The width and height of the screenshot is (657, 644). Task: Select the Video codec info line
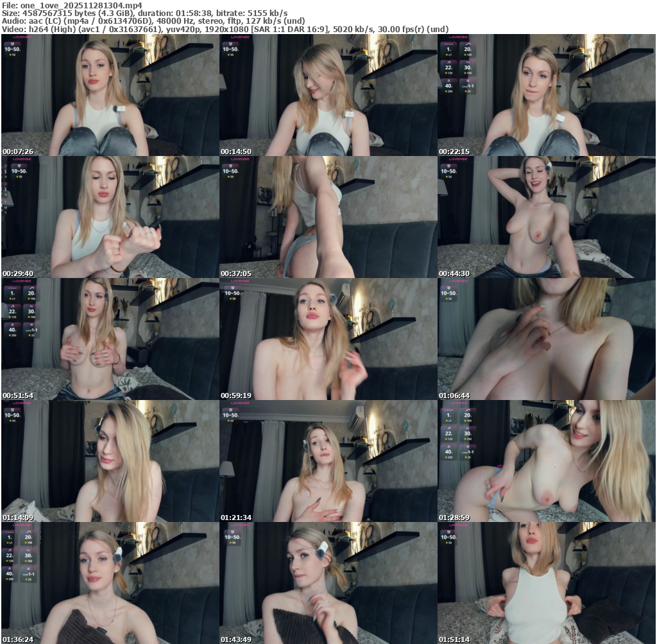[x=225, y=29]
